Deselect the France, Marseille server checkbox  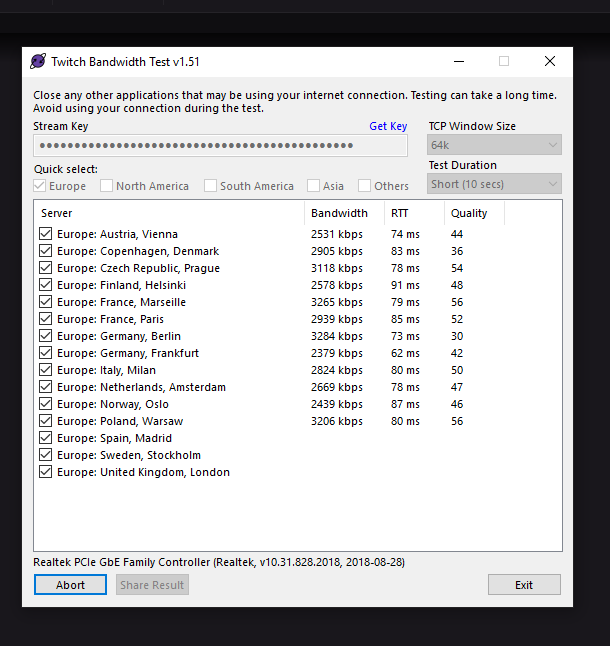click(x=45, y=302)
